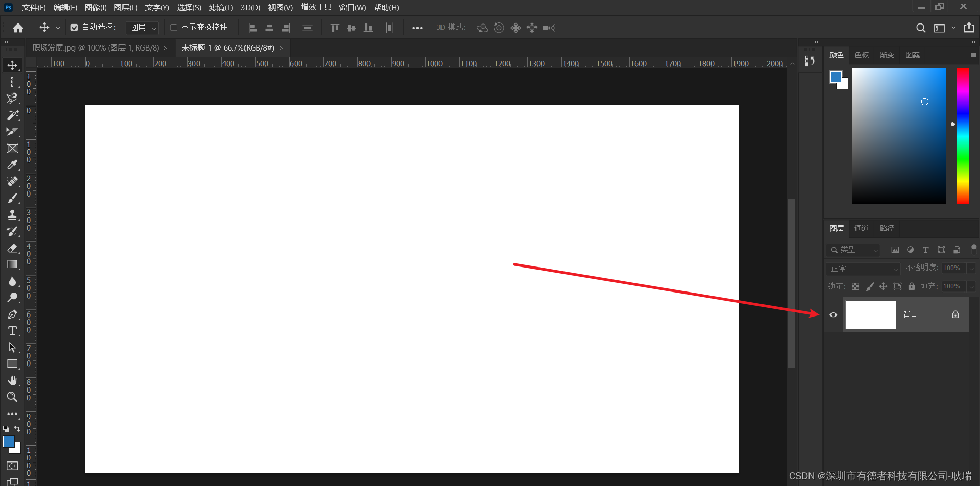Open the 窗口(W) menu
Viewport: 980px width, 486px height.
353,7
